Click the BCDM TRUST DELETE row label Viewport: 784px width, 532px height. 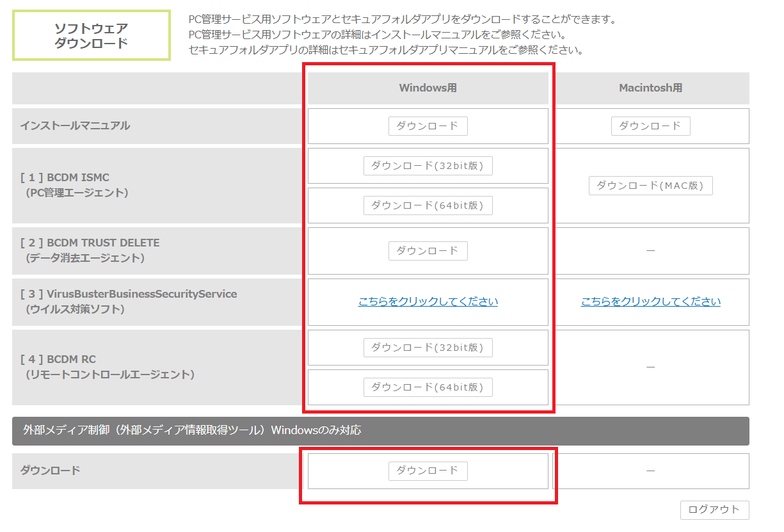[x=90, y=250]
